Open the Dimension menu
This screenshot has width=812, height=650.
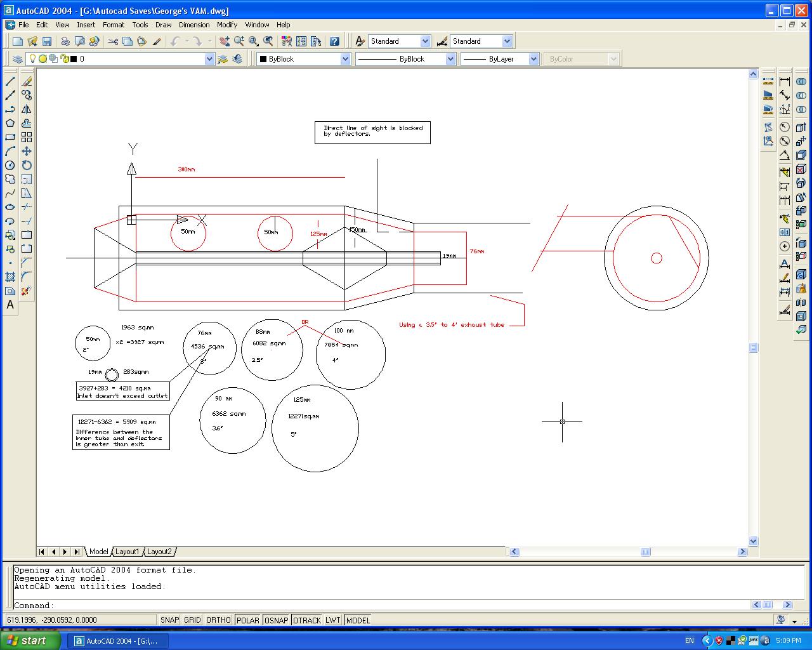tap(193, 25)
